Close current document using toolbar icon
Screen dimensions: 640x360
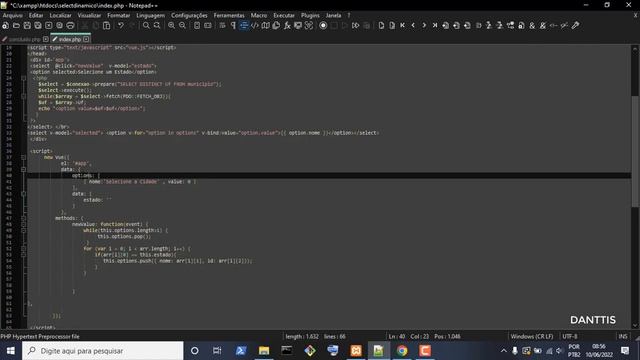click(x=49, y=25)
